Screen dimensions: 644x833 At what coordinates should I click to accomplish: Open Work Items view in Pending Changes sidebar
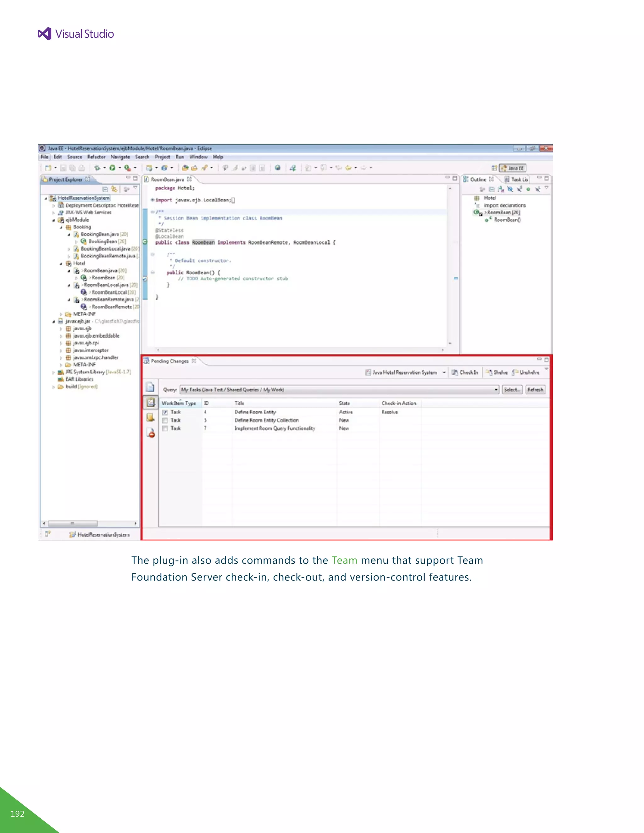151,402
